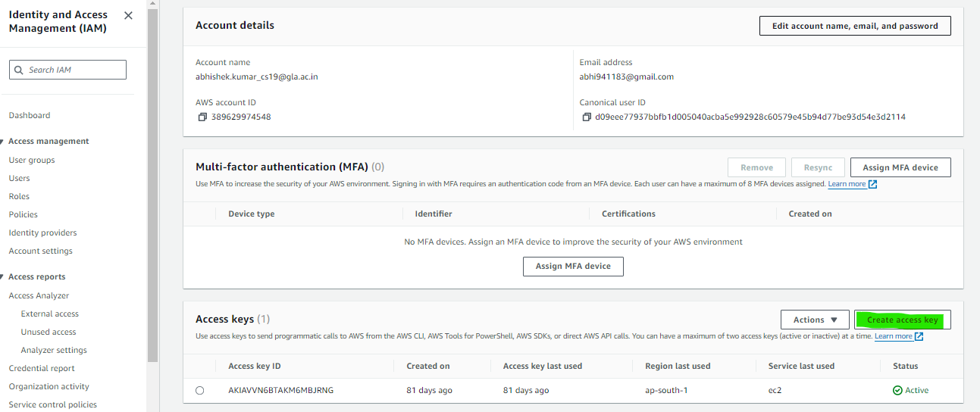Open Unused access under Access Analyzer

tap(49, 332)
